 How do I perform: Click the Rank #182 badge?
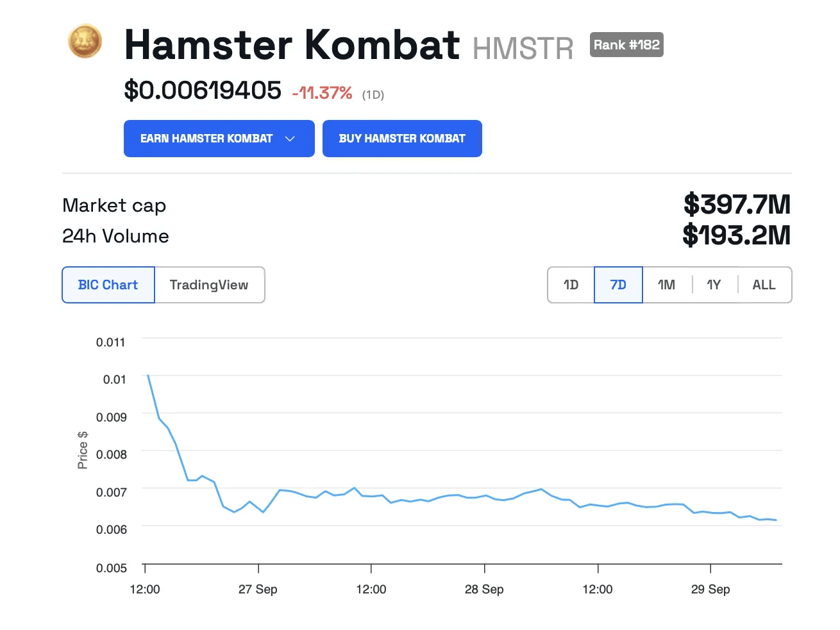pos(626,45)
